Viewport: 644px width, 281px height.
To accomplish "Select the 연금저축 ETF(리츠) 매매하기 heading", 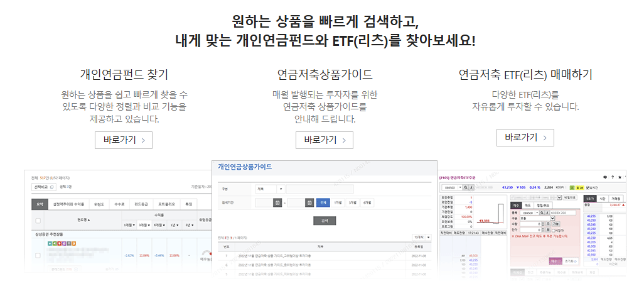I will click(x=525, y=75).
